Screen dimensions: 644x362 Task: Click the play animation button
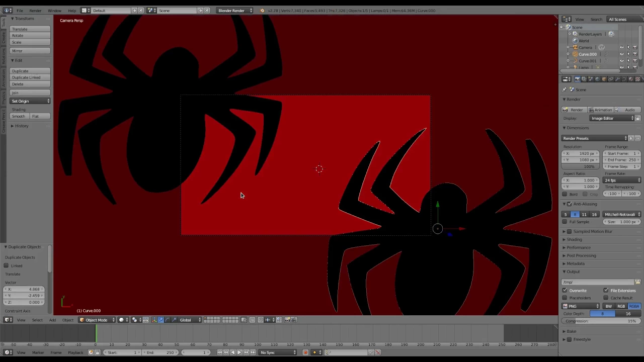coord(239,352)
